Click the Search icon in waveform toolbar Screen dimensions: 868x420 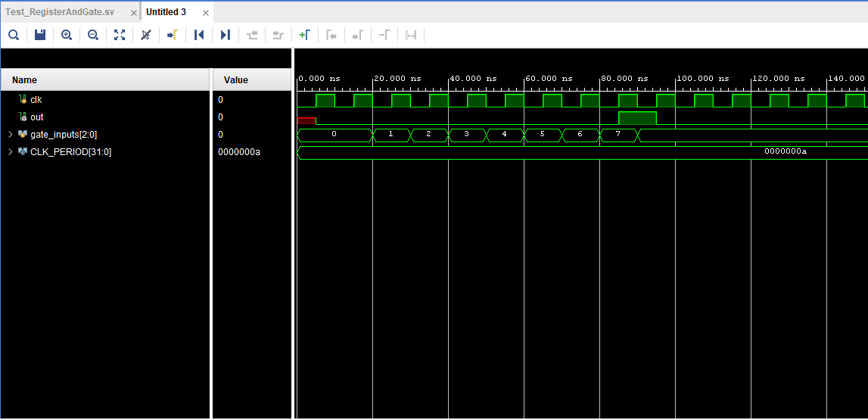coord(14,36)
